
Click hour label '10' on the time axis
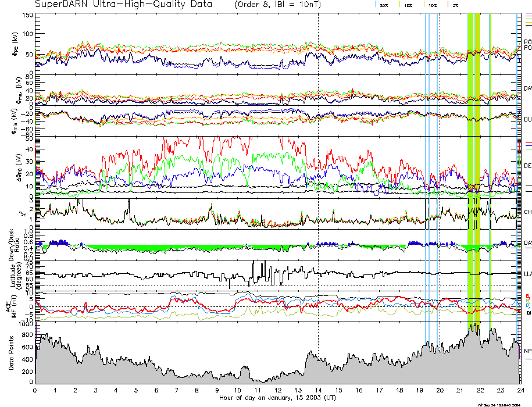pos(237,390)
